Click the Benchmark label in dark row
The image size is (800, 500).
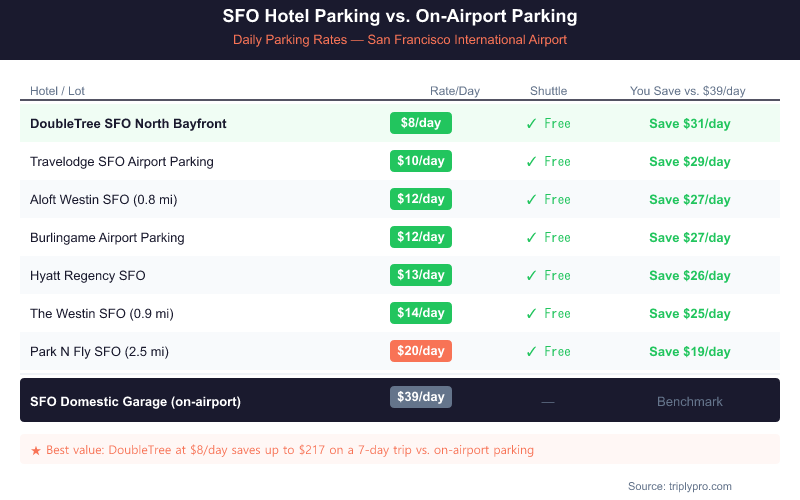coord(689,401)
